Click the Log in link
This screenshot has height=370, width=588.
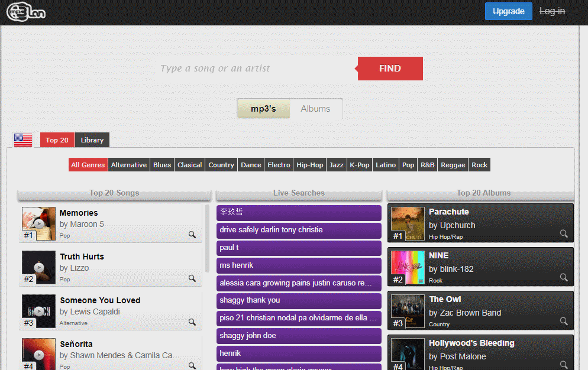coord(552,11)
